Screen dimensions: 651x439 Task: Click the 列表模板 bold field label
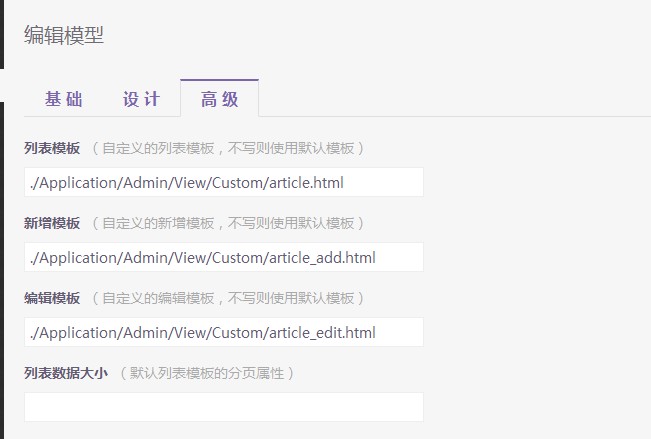[x=52, y=148]
